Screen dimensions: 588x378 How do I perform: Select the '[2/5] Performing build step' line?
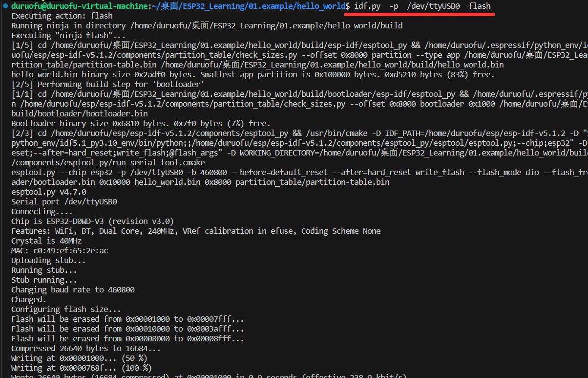(107, 84)
